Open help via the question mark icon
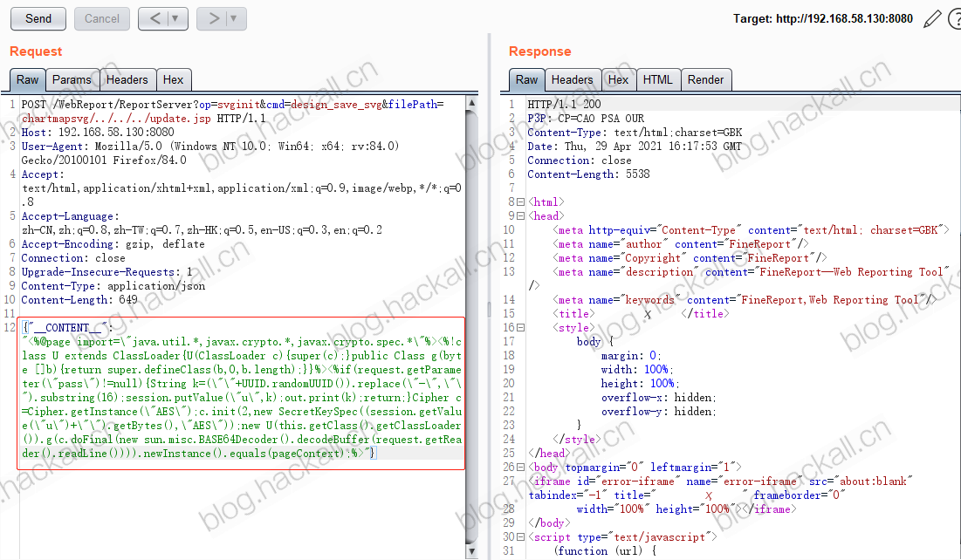 (955, 19)
